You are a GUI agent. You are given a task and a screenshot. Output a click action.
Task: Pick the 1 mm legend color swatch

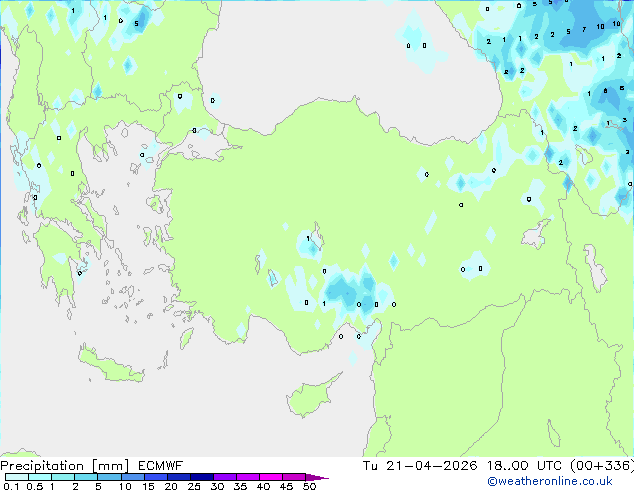pos(63,477)
